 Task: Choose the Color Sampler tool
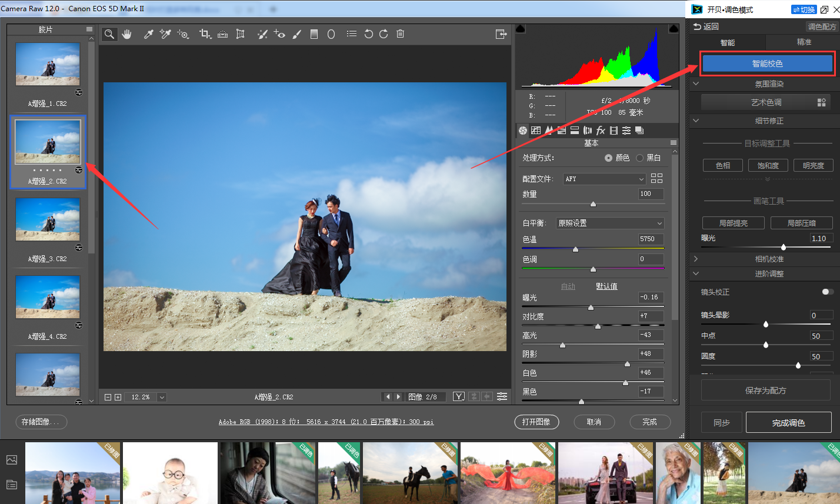165,34
